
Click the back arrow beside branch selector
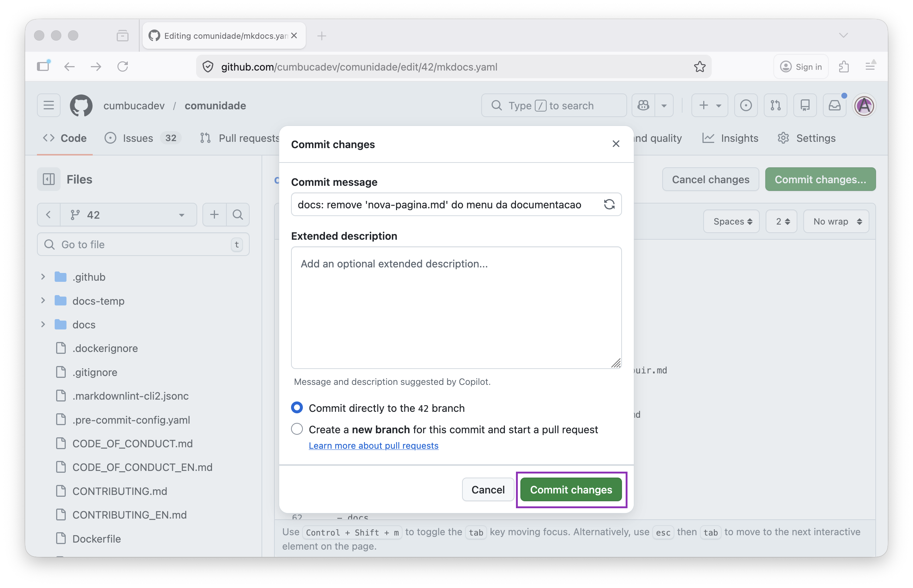click(x=48, y=215)
